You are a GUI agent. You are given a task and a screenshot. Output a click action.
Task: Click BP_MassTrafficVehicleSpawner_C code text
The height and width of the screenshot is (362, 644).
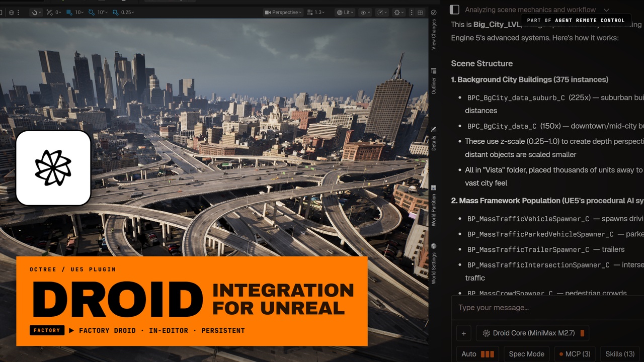[528, 219]
